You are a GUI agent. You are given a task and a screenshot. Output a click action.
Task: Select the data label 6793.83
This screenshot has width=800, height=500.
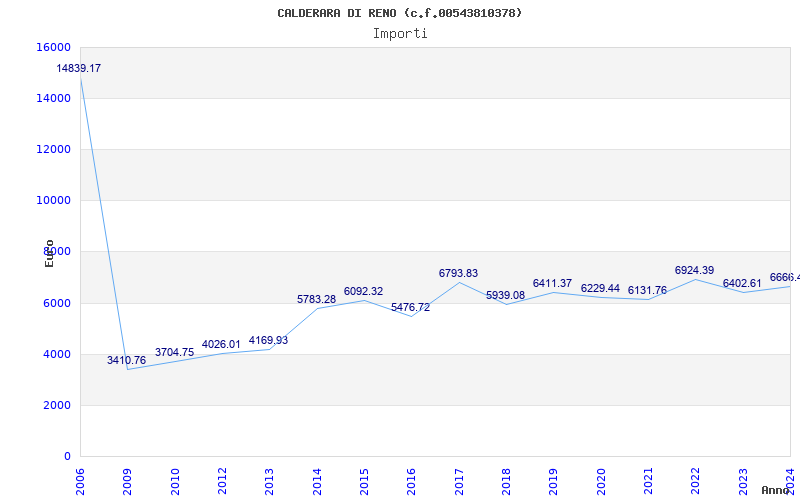[458, 273]
